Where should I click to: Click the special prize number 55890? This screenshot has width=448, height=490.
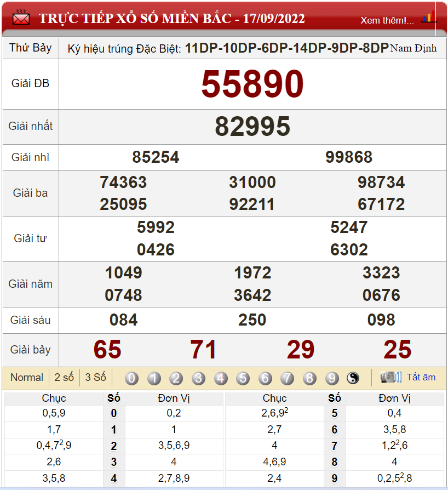tap(252, 84)
